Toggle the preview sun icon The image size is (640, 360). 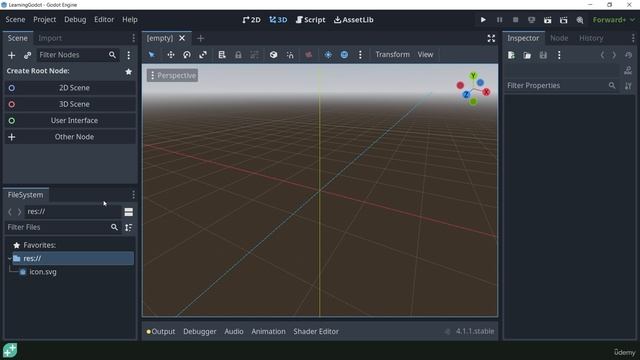(328, 55)
